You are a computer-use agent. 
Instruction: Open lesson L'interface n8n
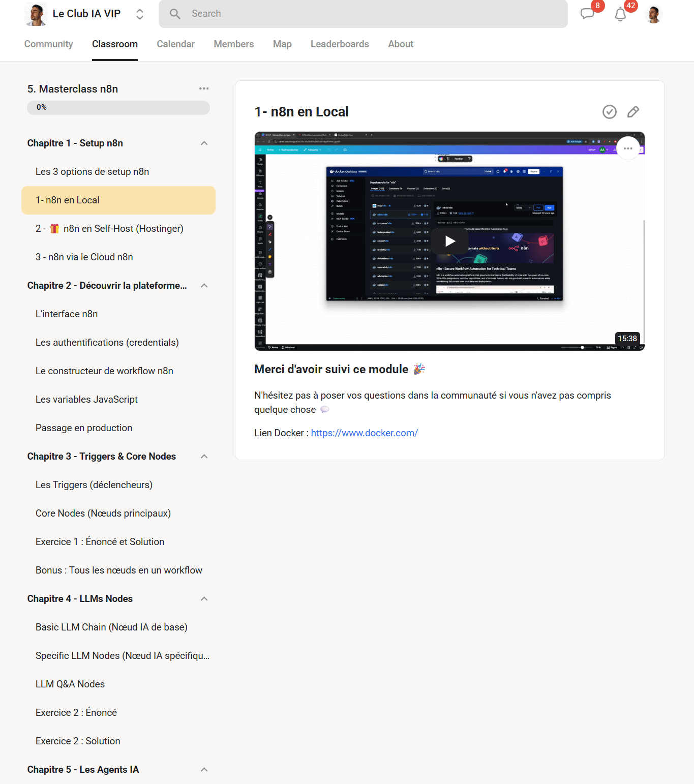coord(118,314)
